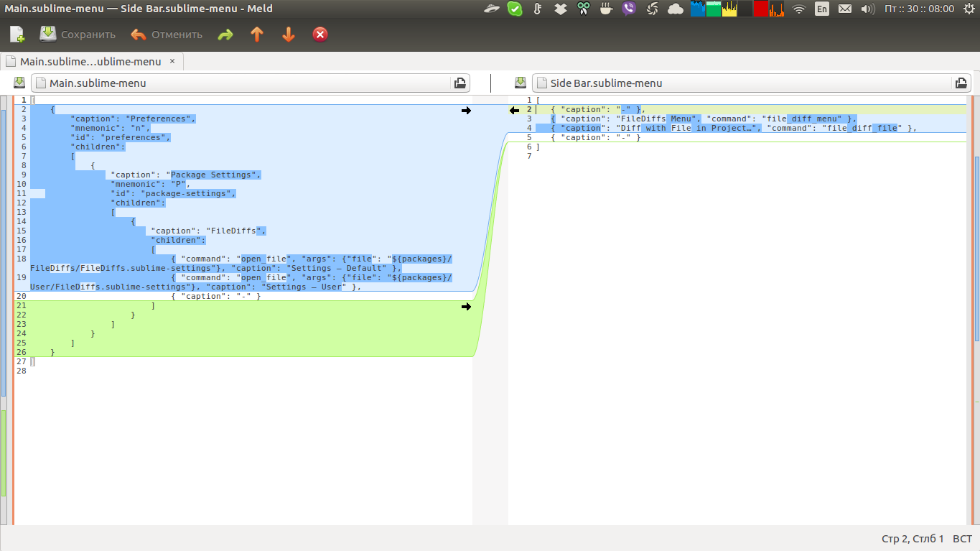Open the green checkmark tray indicator
This screenshot has width=980, height=551.
pos(515,9)
